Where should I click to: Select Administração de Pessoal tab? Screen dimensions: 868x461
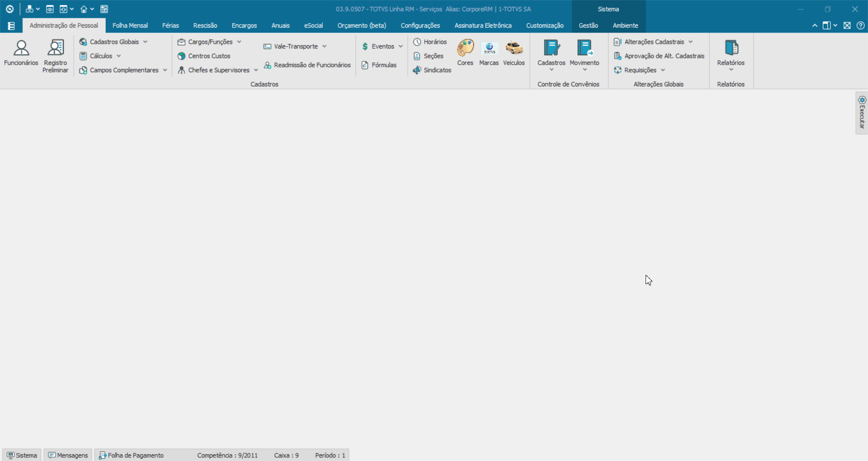pos(64,26)
